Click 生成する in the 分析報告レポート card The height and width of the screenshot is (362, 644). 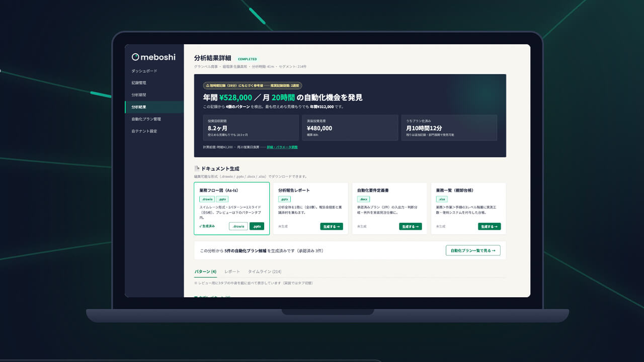click(x=332, y=227)
